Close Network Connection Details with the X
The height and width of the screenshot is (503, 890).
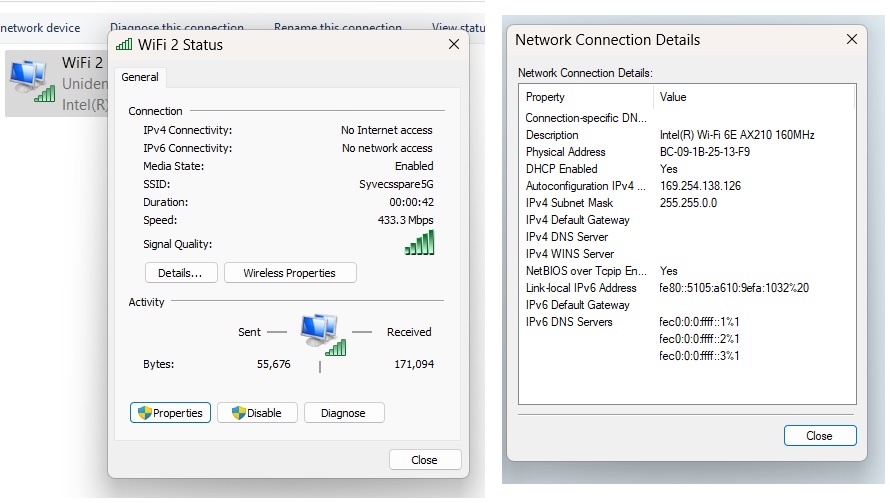(852, 40)
